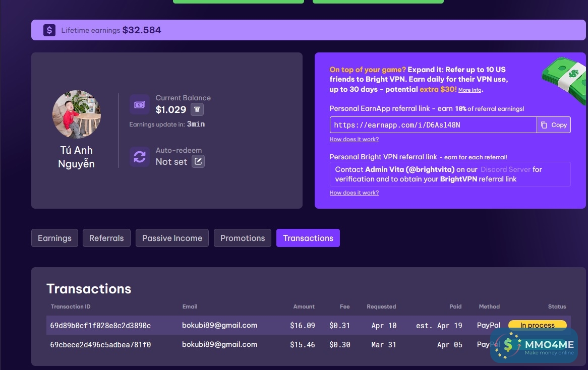588x370 pixels.
Task: Open the More info link
Action: click(x=470, y=90)
